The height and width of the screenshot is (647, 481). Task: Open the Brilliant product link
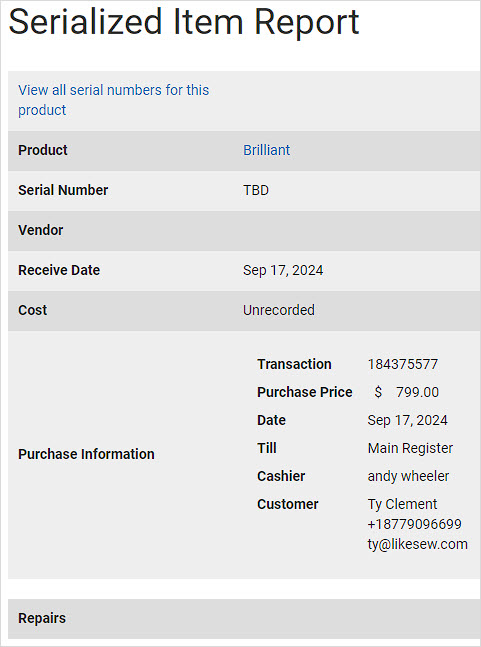266,150
